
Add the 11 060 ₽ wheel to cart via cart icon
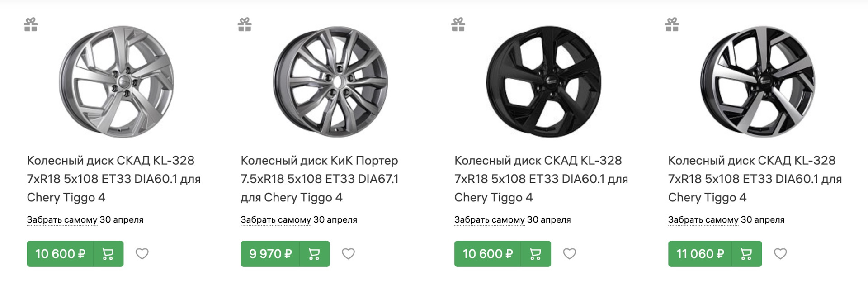coord(746,254)
